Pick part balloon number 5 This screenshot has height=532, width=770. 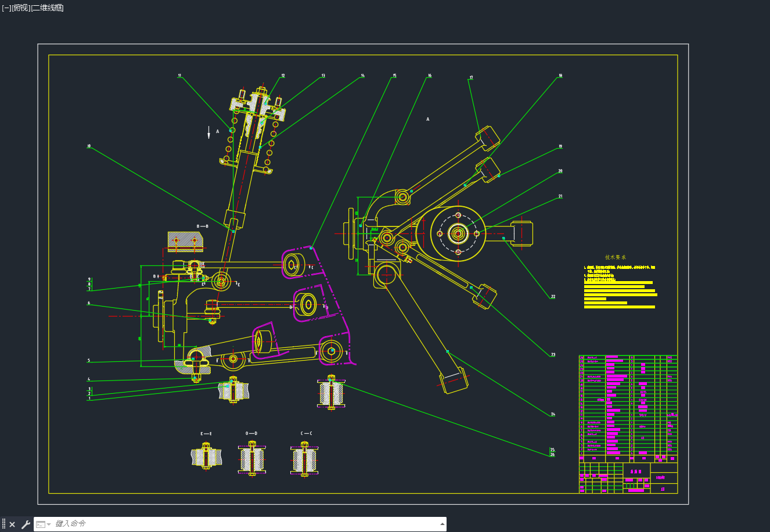pyautogui.click(x=89, y=361)
